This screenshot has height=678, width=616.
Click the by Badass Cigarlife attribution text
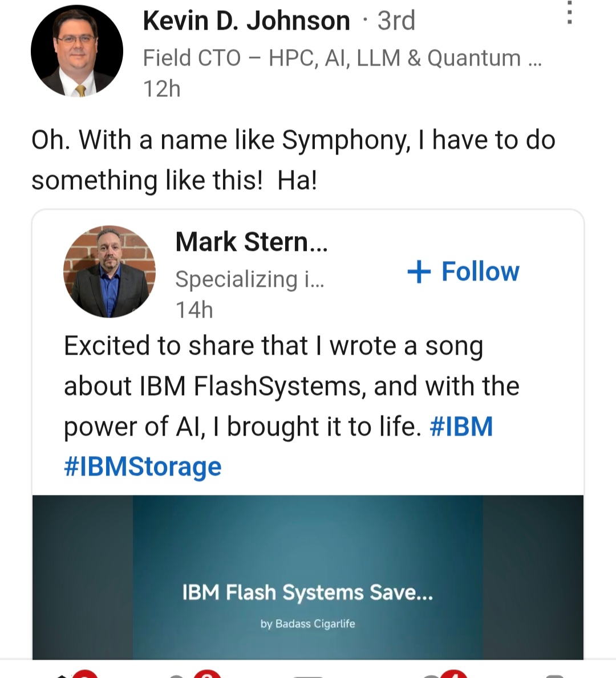tap(308, 624)
